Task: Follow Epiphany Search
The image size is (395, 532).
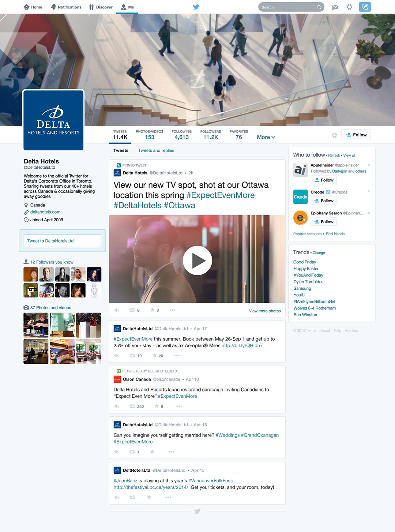Action: pos(324,221)
